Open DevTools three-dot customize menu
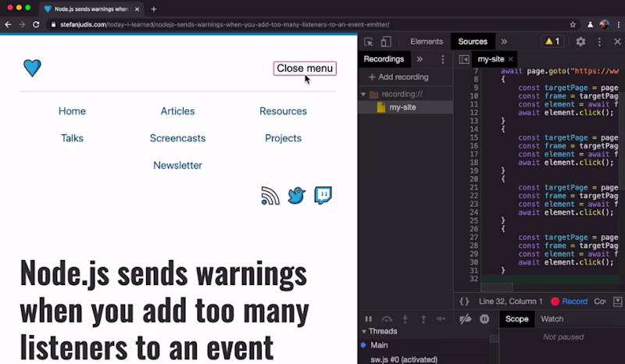625x364 pixels. tap(599, 41)
